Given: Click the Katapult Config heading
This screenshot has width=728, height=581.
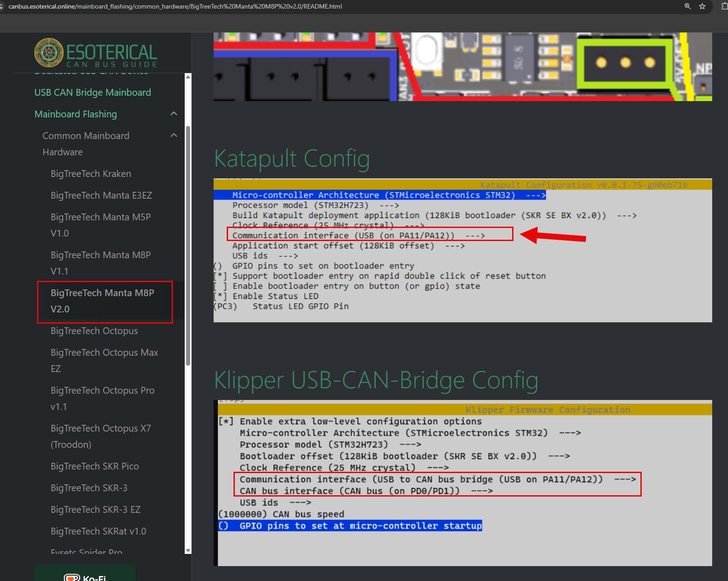Looking at the screenshot, I should click(292, 158).
